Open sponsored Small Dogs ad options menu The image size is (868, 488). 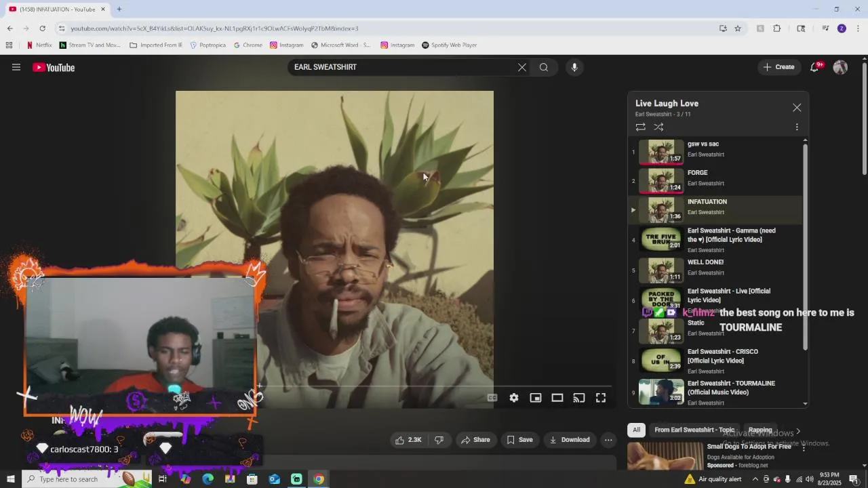(804, 448)
